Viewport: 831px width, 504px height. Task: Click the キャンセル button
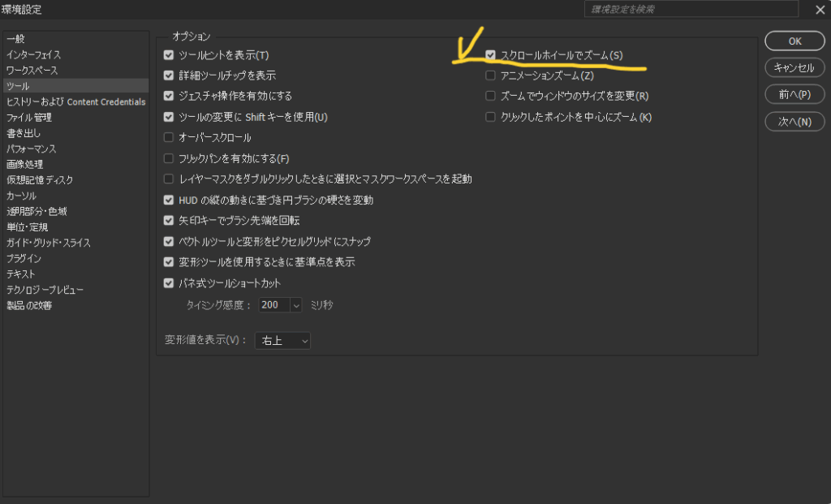pyautogui.click(x=794, y=67)
